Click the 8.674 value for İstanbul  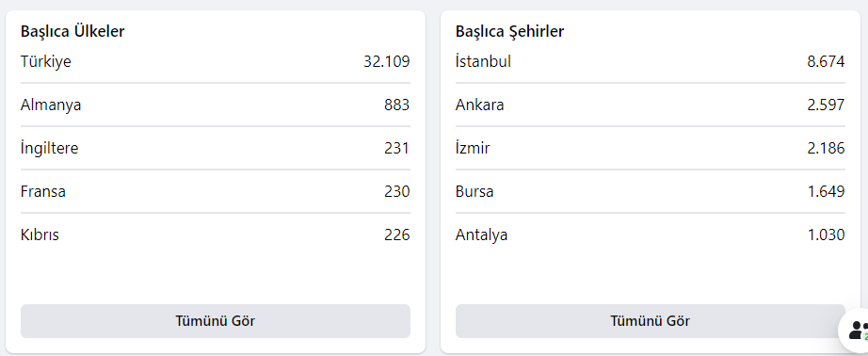(826, 61)
